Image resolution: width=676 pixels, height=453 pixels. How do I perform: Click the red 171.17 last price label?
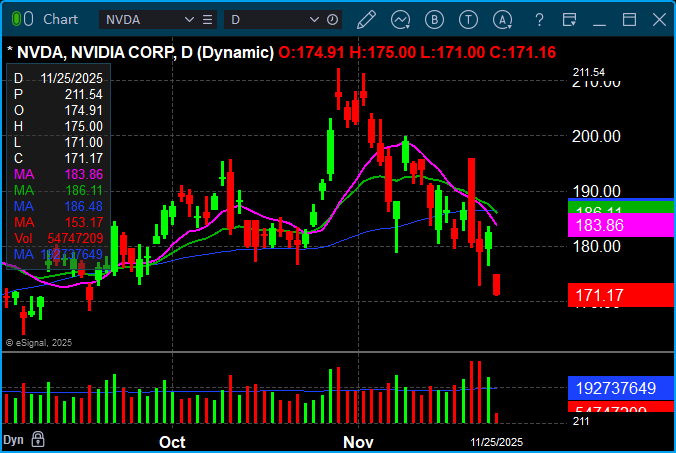tap(621, 295)
